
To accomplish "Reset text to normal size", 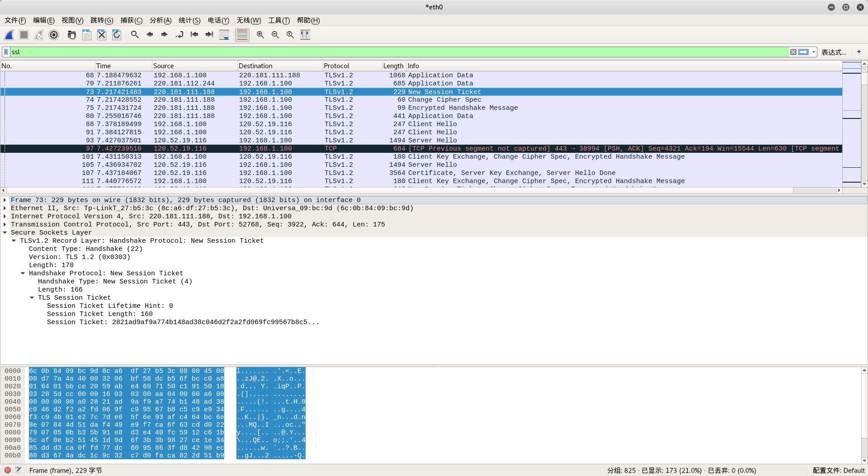I will 290,35.
